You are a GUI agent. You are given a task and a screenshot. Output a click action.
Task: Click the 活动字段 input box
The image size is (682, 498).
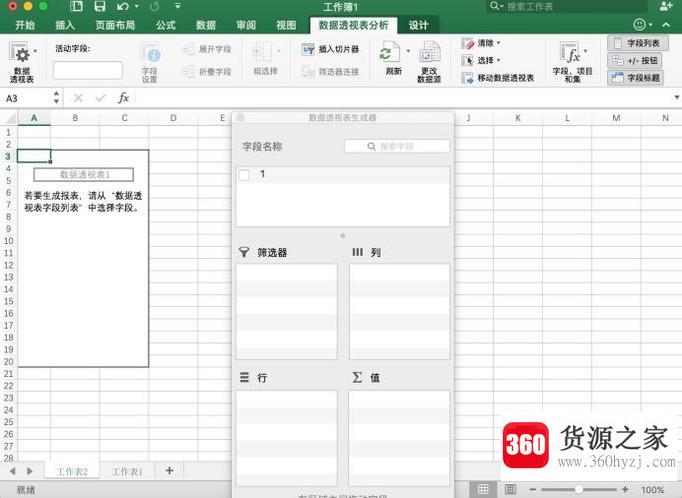(x=88, y=70)
